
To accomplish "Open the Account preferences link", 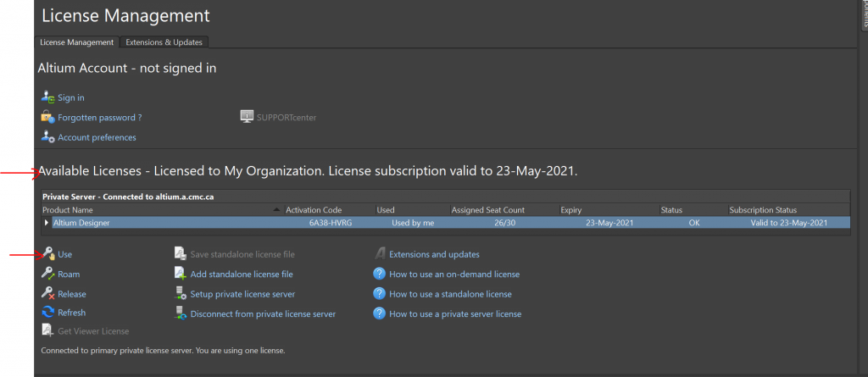I will 97,137.
